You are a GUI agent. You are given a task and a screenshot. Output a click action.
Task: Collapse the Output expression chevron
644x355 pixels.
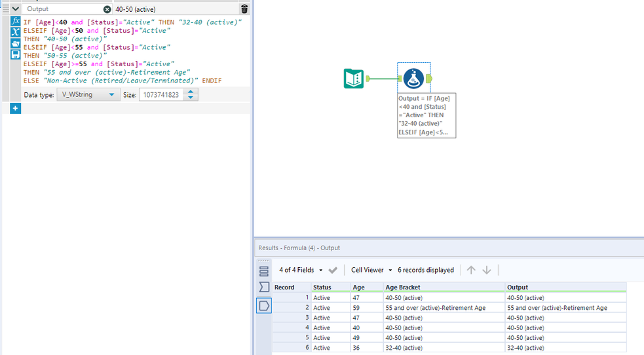point(15,9)
